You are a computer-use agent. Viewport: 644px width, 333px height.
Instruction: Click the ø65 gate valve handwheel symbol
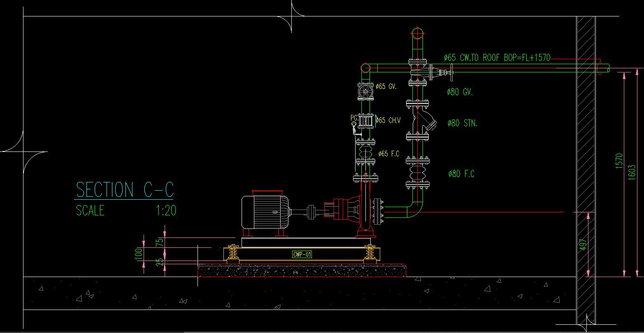(x=365, y=92)
